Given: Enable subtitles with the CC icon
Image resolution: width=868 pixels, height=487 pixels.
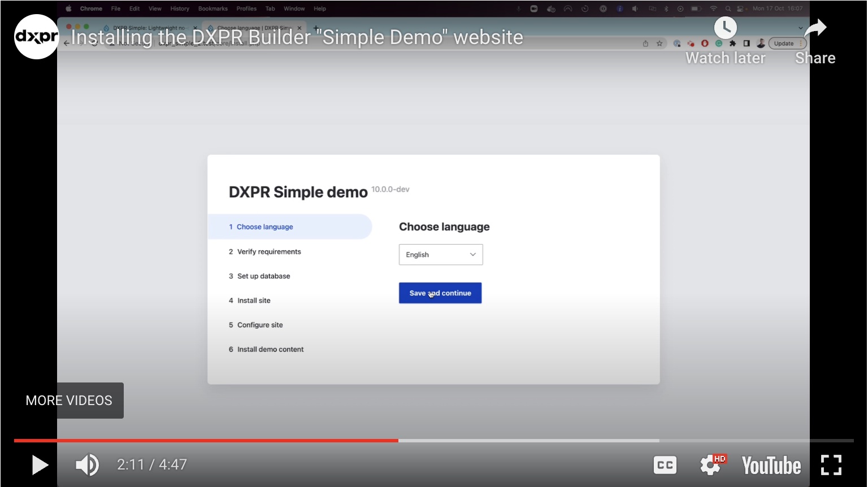Looking at the screenshot, I should click(x=665, y=464).
